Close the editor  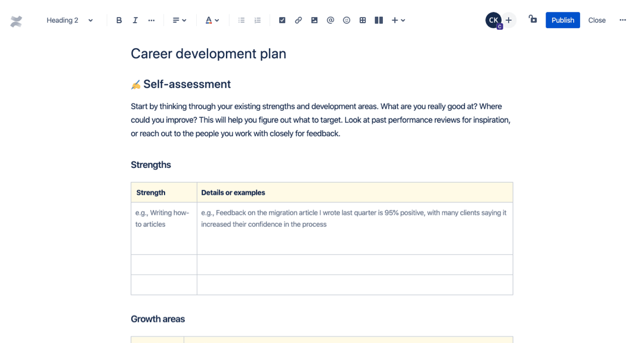click(596, 20)
